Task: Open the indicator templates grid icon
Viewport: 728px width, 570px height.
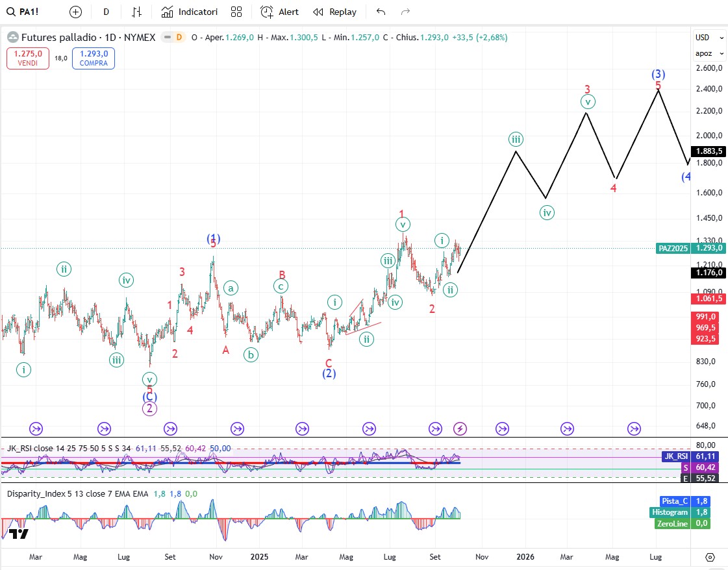Action: click(x=236, y=12)
